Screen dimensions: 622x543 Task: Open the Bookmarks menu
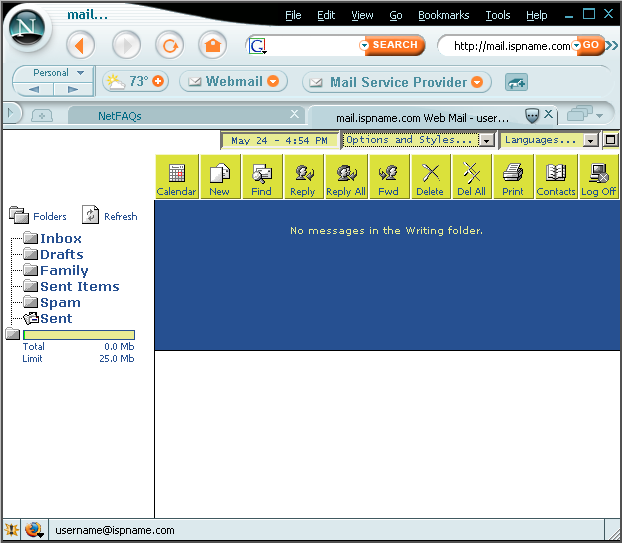click(443, 15)
